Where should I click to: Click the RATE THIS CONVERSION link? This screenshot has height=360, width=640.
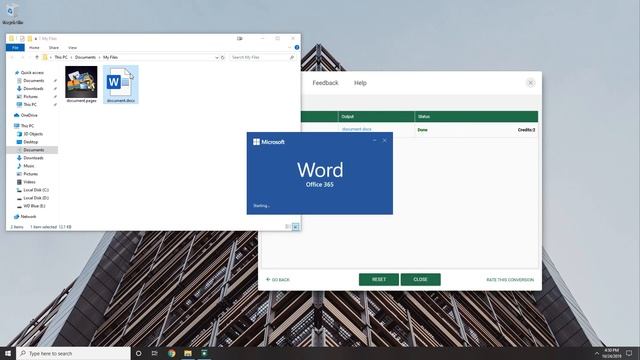point(510,280)
